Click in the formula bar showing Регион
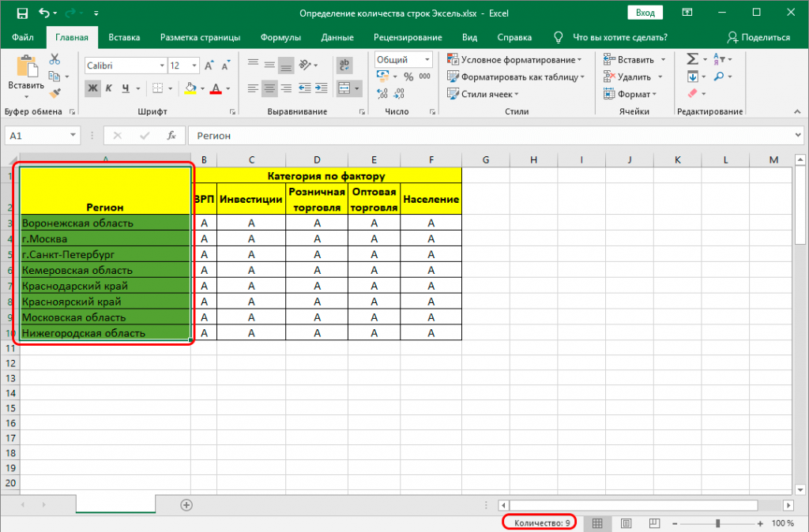This screenshot has height=532, width=809. tap(490, 136)
